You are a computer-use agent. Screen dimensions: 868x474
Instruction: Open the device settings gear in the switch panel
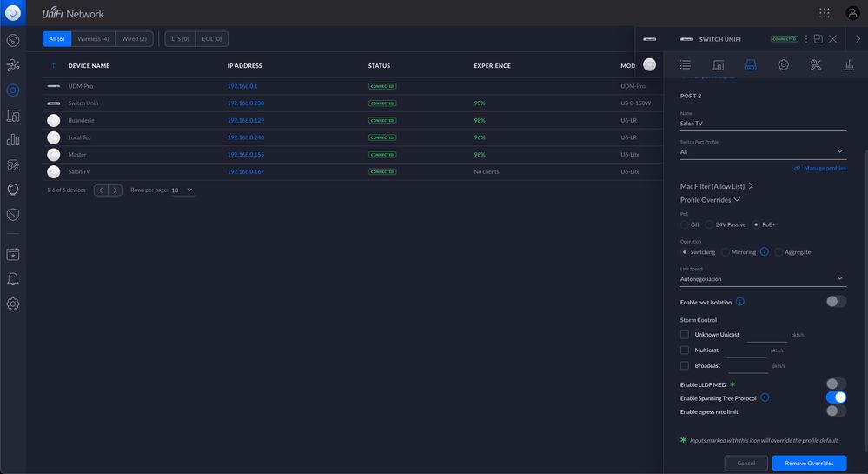tap(783, 65)
